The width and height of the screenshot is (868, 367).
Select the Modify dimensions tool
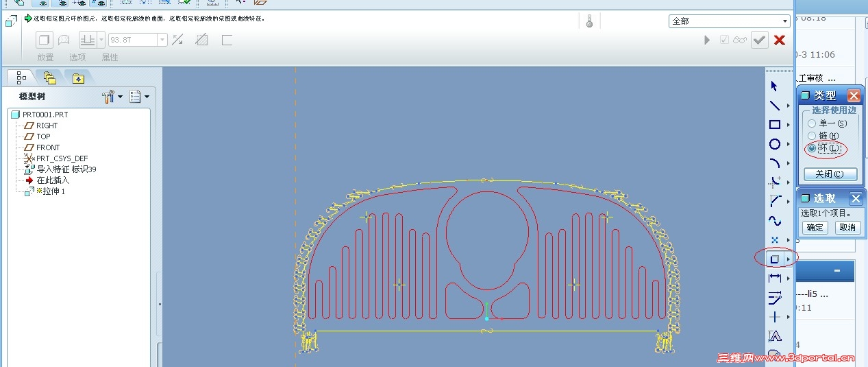coord(775,298)
